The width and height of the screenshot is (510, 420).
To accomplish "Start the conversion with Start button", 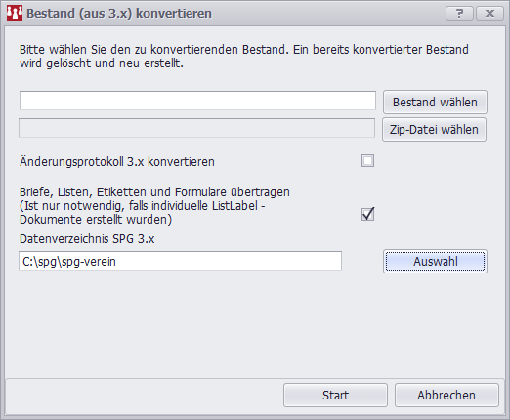I will tap(335, 395).
